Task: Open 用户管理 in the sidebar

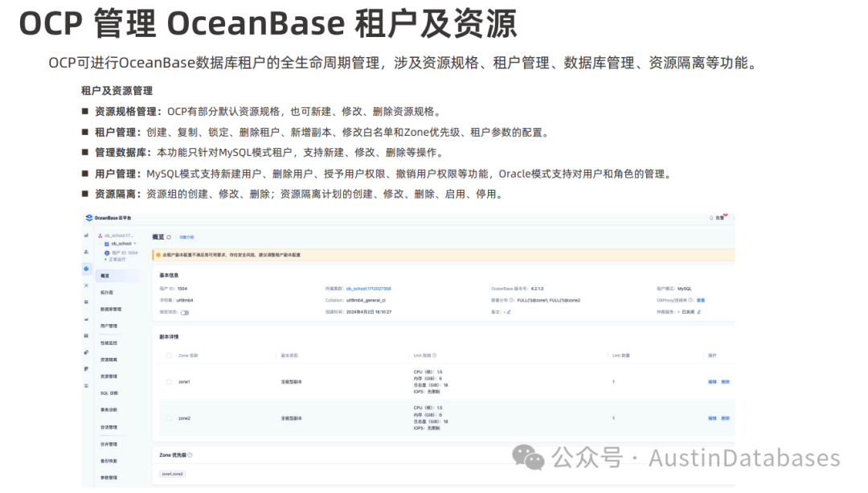Action: [108, 327]
